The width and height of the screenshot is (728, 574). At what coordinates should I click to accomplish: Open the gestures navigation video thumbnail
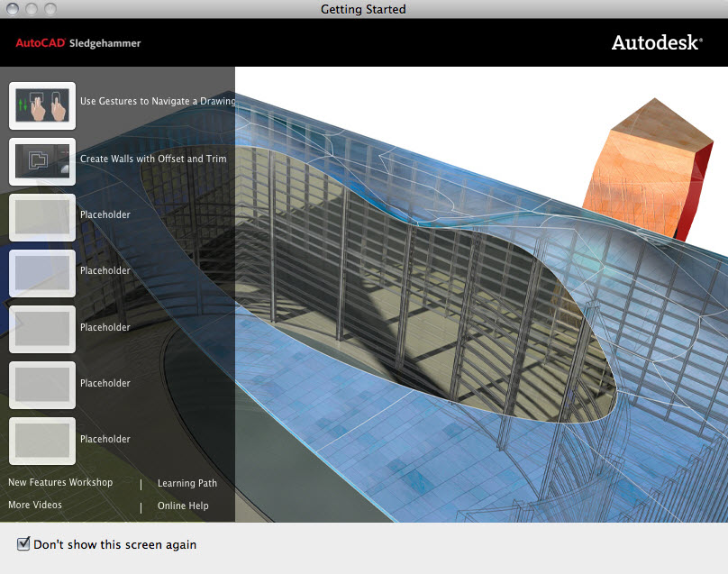tap(42, 106)
